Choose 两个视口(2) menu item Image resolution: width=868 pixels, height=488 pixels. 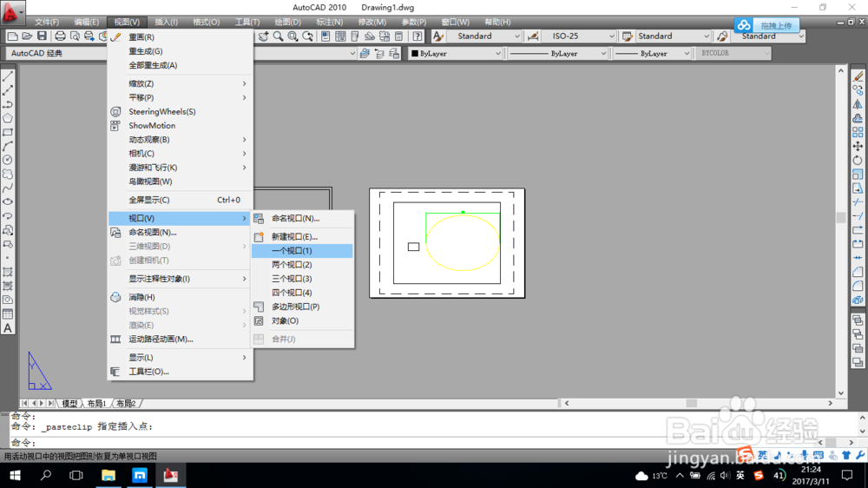(x=302, y=265)
